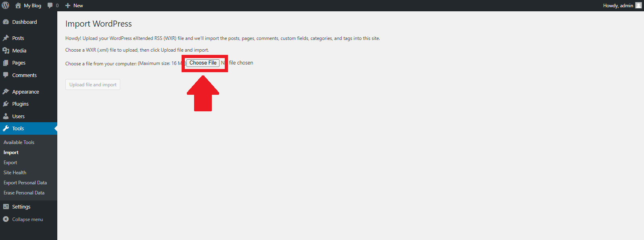
Task: Click the Dashboard gauge icon
Action: coord(6,22)
